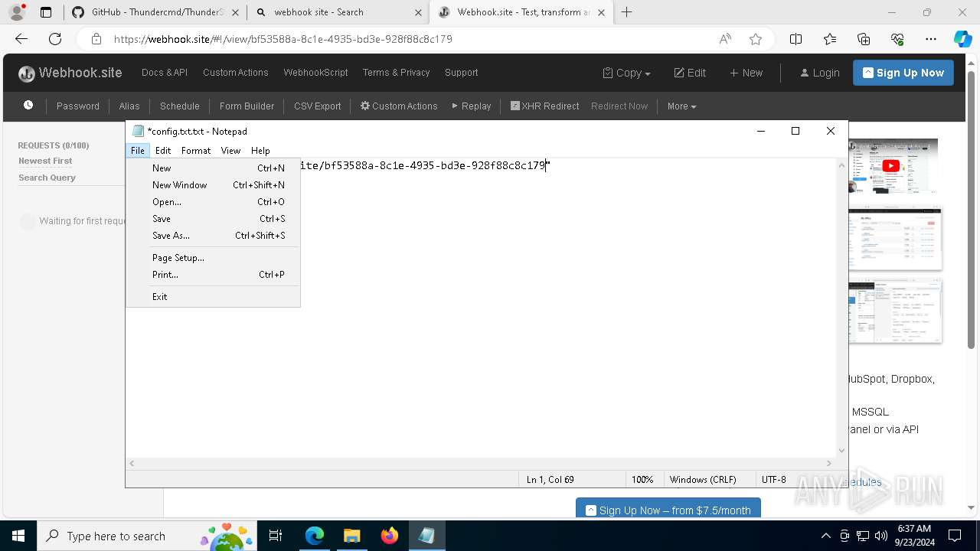Click Sign Up Now button in header
The height and width of the screenshot is (551, 980).
tap(903, 73)
